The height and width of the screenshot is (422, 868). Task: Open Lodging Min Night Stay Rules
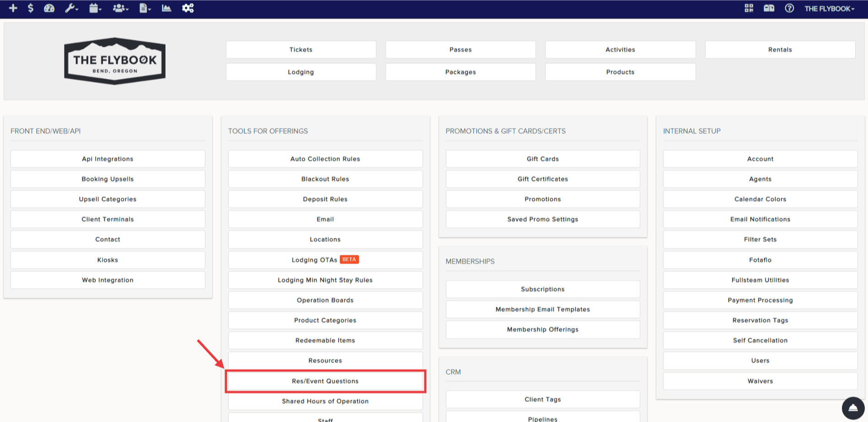pos(325,280)
